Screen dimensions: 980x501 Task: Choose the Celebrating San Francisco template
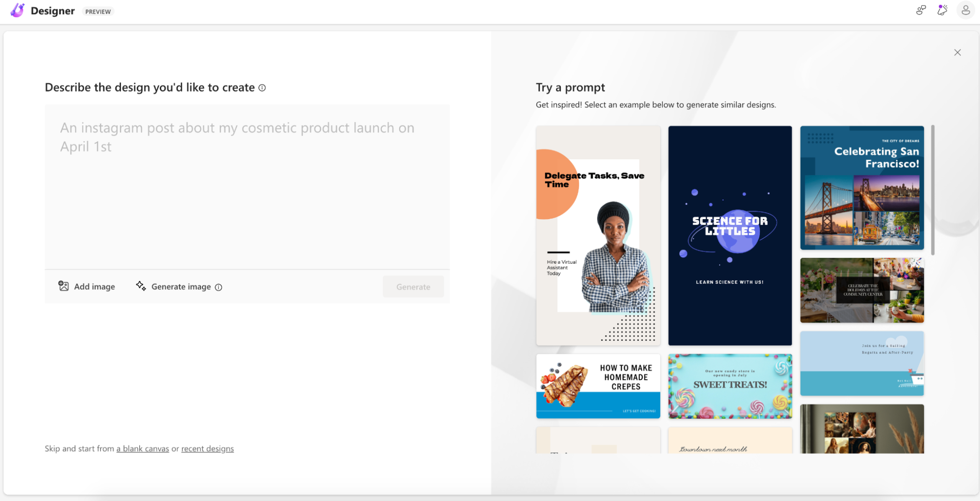862,188
